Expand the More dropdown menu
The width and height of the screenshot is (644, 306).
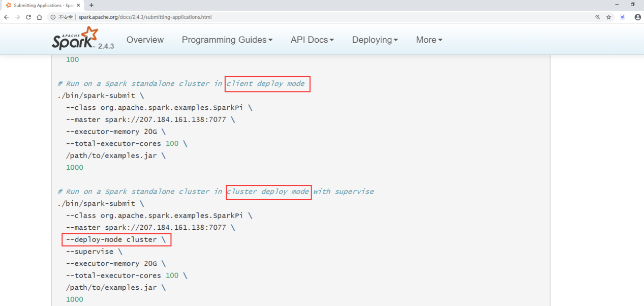[429, 40]
